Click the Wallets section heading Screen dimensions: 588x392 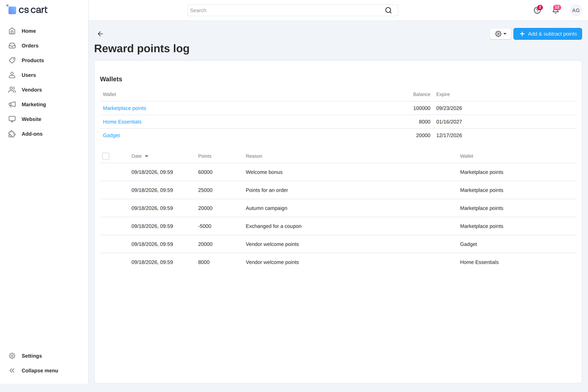pos(111,79)
